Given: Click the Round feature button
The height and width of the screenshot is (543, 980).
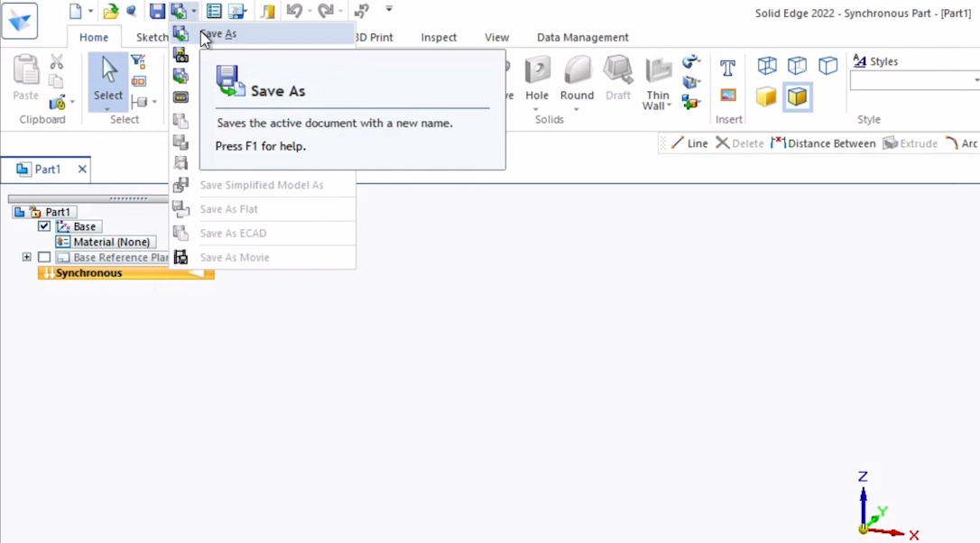Looking at the screenshot, I should pos(577,78).
